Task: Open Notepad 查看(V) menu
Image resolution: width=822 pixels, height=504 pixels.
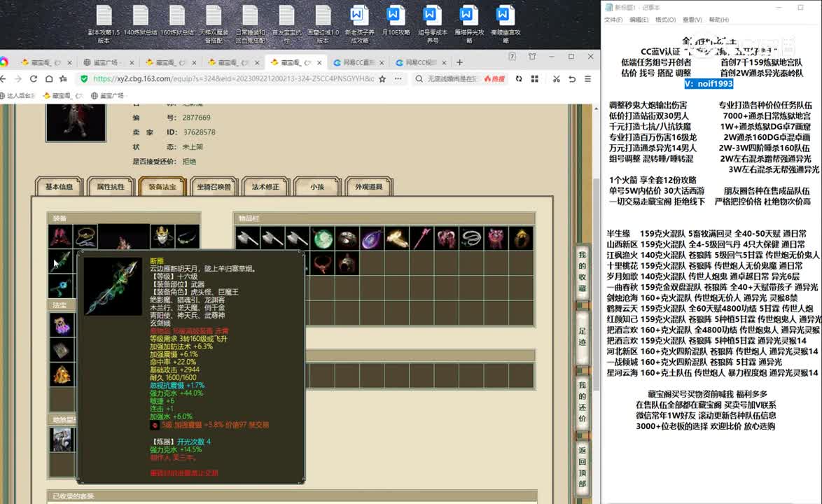Action: 692,20
